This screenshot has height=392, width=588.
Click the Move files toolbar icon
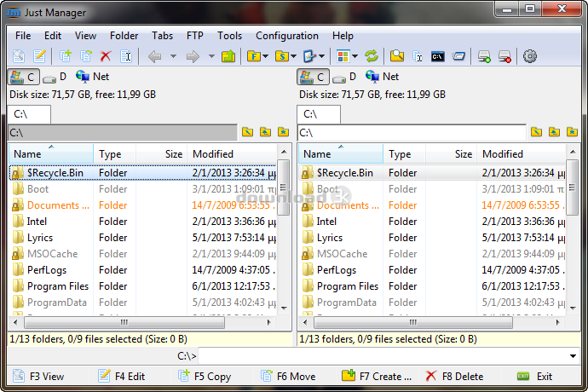point(86,56)
